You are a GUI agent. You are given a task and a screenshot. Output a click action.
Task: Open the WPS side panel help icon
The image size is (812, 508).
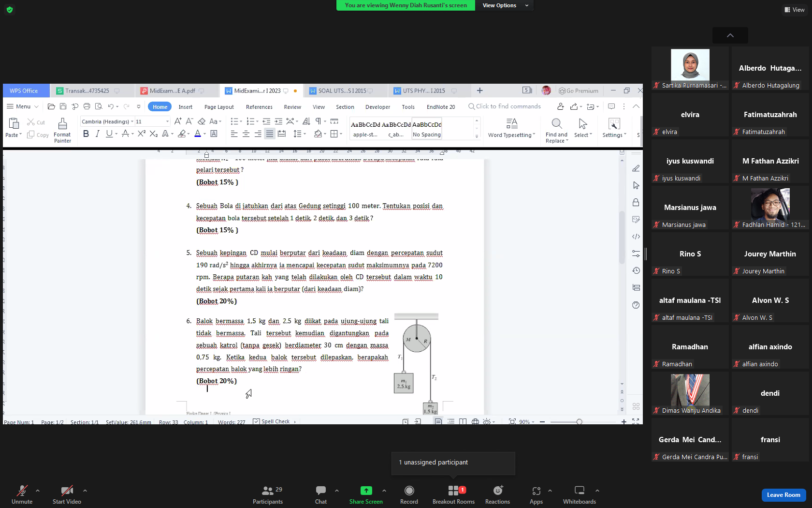coord(636,305)
